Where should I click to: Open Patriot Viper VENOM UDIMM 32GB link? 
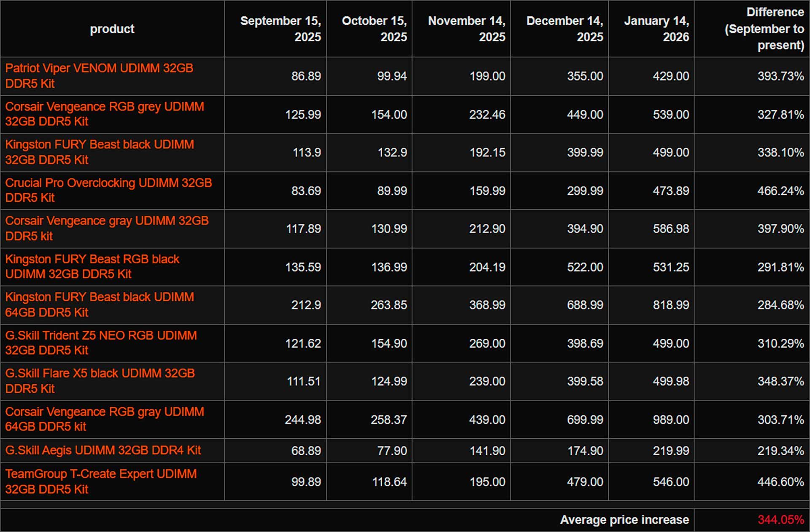pyautogui.click(x=99, y=68)
